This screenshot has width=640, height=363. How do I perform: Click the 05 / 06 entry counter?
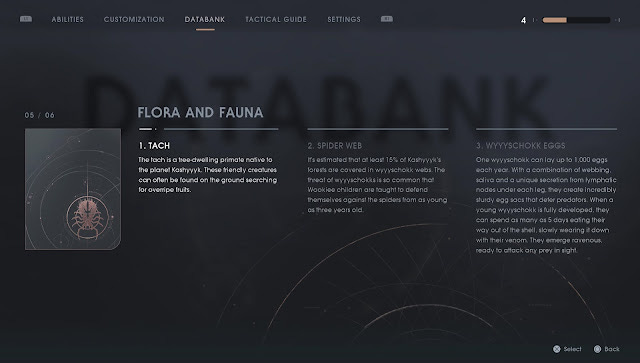coord(39,115)
